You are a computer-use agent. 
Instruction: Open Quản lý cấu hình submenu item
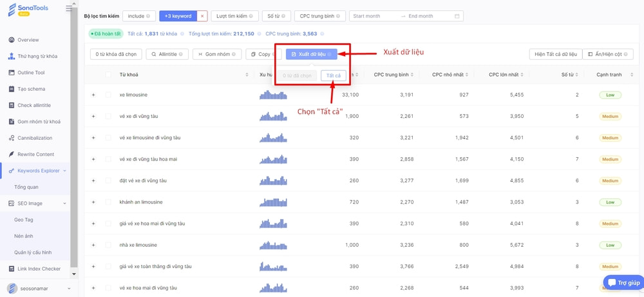[x=33, y=252]
